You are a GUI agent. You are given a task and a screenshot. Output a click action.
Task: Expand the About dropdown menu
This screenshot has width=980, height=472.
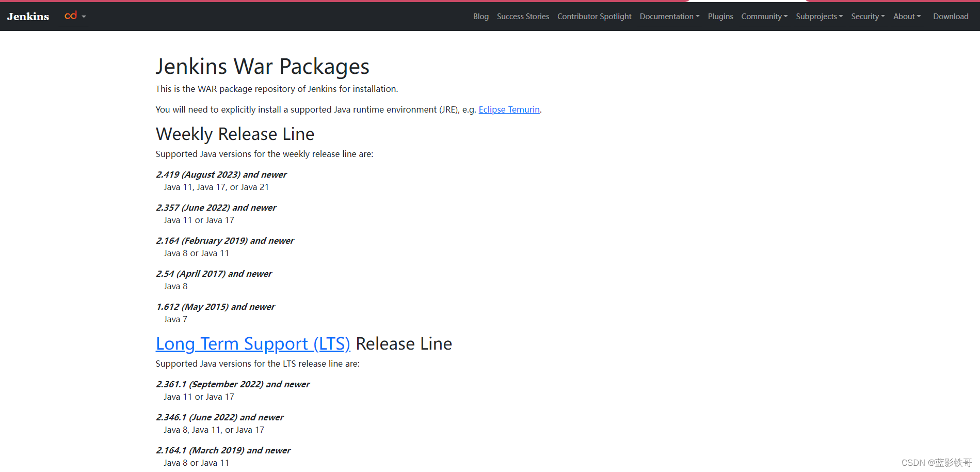[x=907, y=17]
